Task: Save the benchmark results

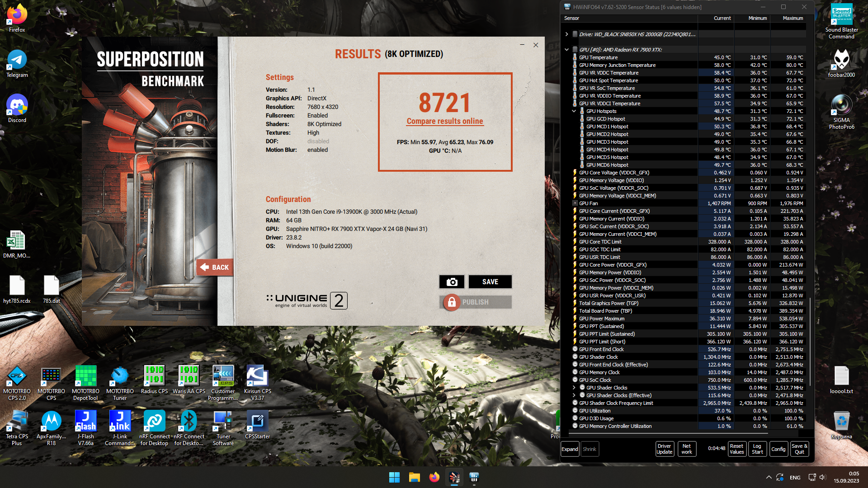Action: 490,282
